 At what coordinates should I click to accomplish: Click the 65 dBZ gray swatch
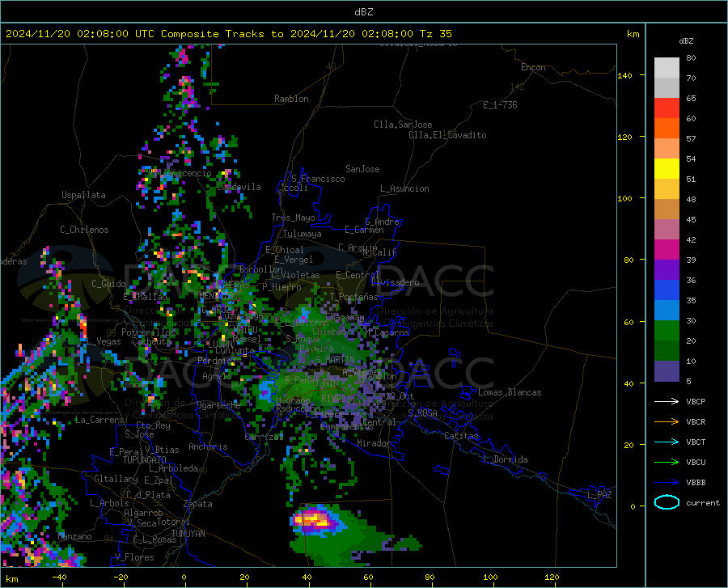667,87
